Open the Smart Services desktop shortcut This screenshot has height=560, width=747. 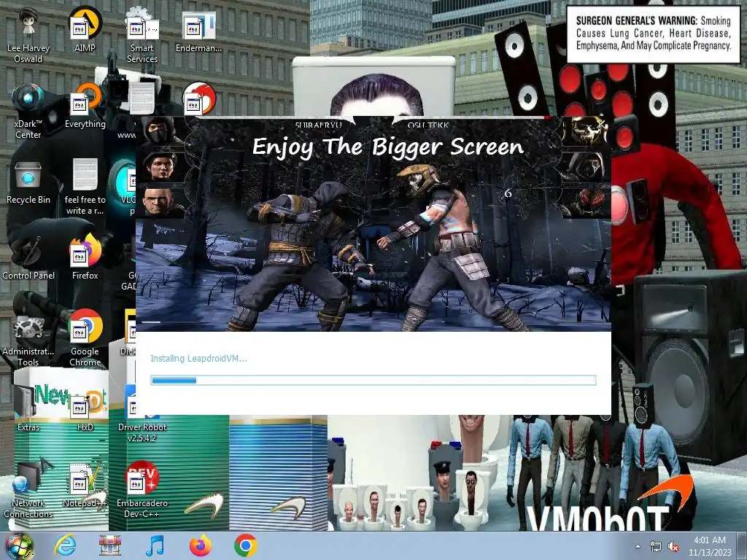click(142, 36)
